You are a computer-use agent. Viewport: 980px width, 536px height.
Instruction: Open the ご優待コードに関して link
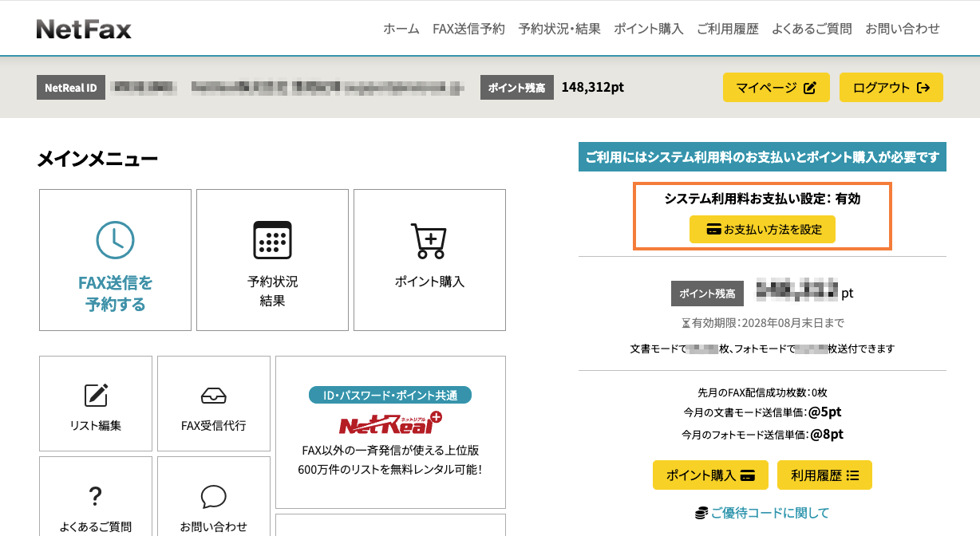(762, 513)
